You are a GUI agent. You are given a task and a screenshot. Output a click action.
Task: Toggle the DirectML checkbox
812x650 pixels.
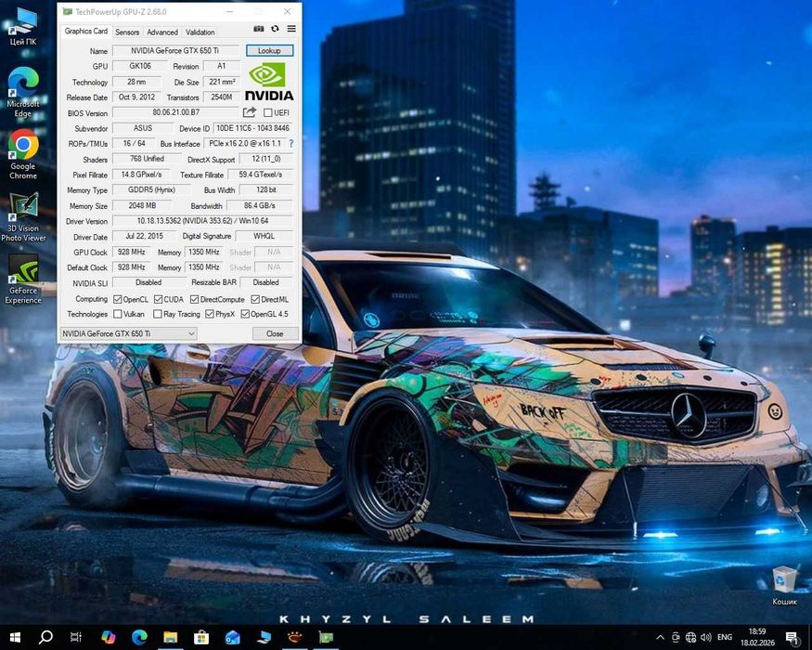[255, 299]
